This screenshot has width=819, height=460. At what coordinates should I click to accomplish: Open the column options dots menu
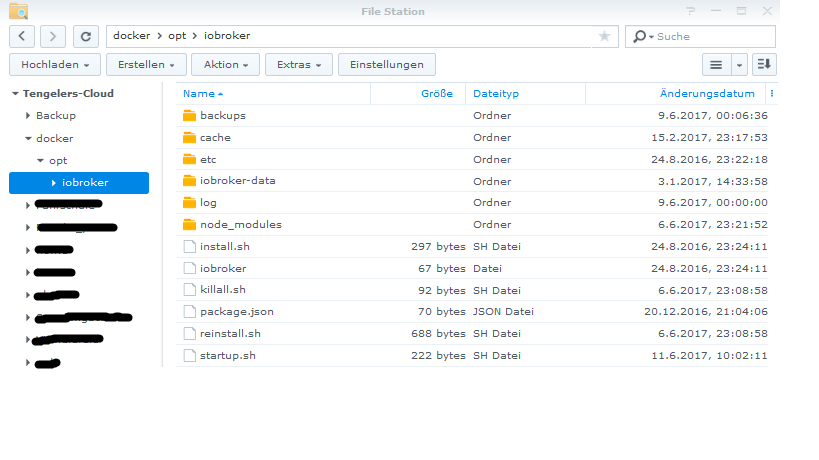772,93
